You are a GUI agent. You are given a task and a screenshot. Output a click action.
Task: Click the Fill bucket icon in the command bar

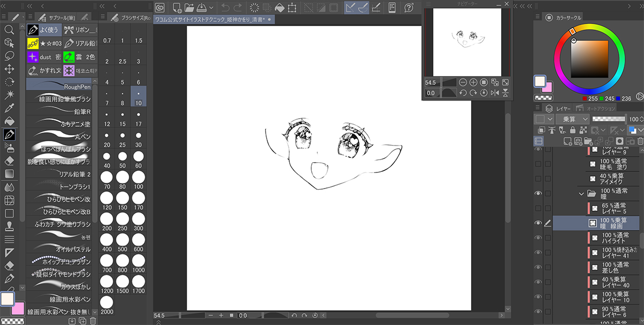click(280, 8)
